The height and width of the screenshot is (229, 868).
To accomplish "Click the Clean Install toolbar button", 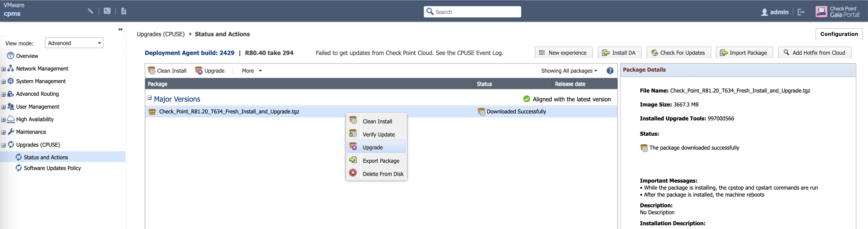I will coord(167,71).
